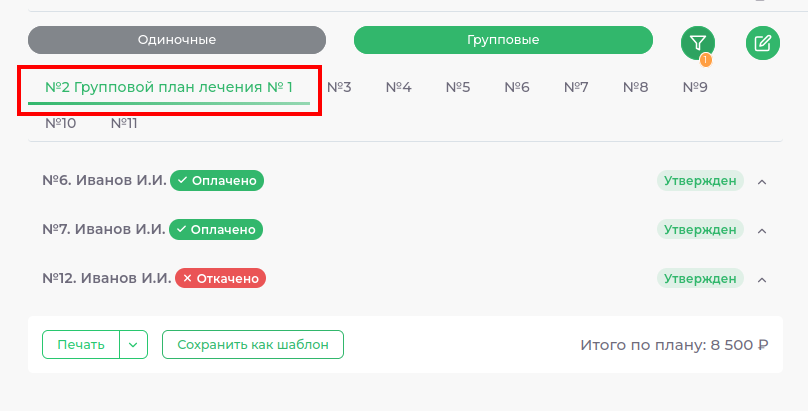Open plan tab №4
Image resolution: width=808 pixels, height=411 pixels.
(x=399, y=88)
